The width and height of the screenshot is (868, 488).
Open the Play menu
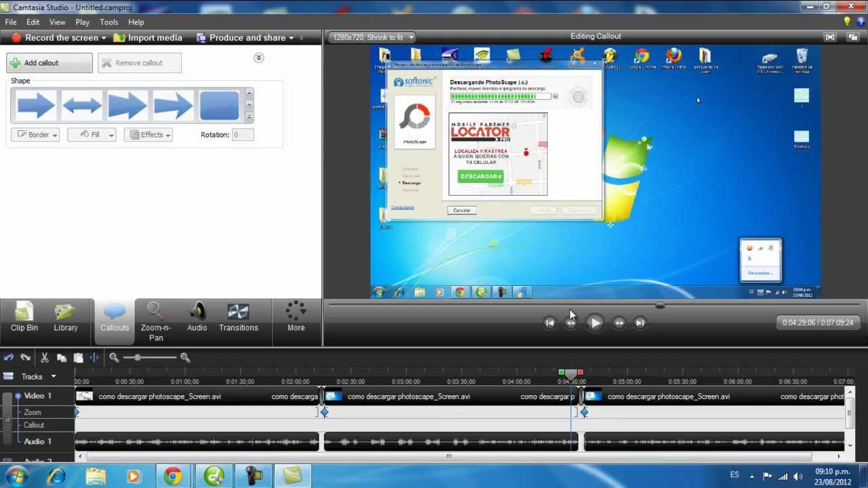(x=83, y=22)
